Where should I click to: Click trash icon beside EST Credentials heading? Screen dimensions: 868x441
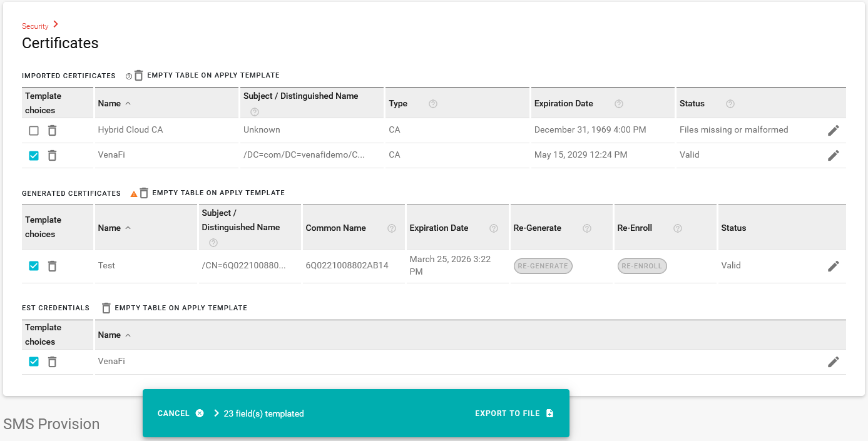tap(106, 308)
